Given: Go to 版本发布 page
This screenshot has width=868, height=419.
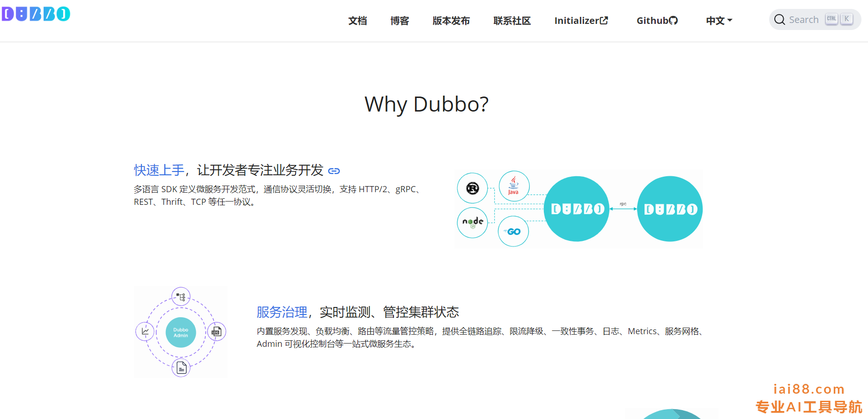Looking at the screenshot, I should [x=451, y=21].
